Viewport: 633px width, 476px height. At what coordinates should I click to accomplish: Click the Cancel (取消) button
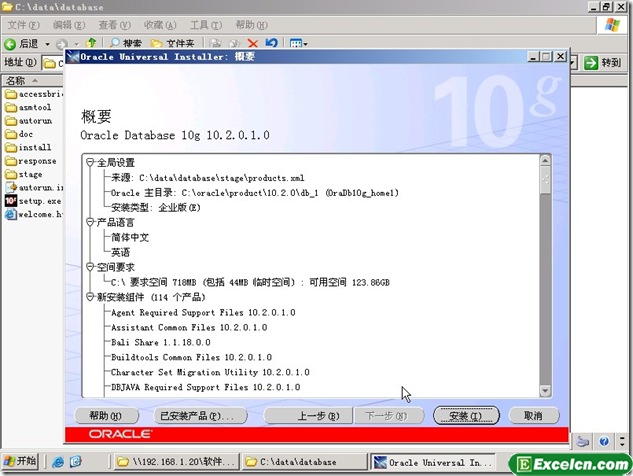pyautogui.click(x=533, y=415)
